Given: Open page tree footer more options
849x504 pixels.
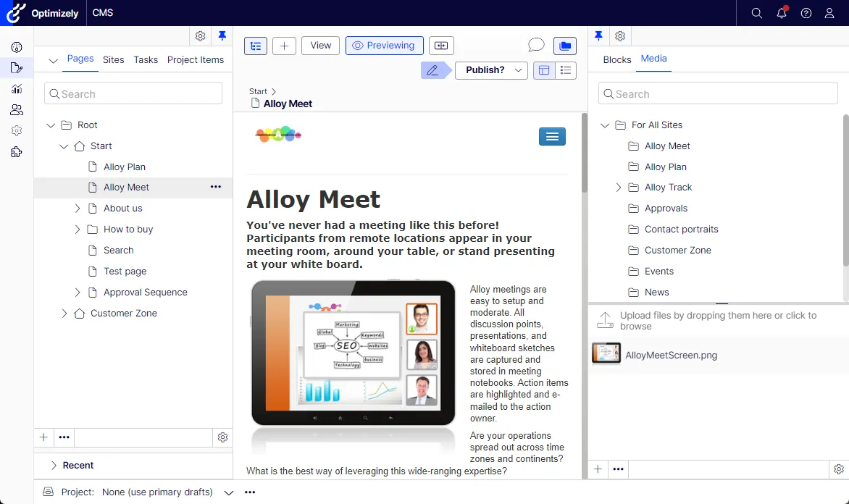Looking at the screenshot, I should (x=64, y=437).
